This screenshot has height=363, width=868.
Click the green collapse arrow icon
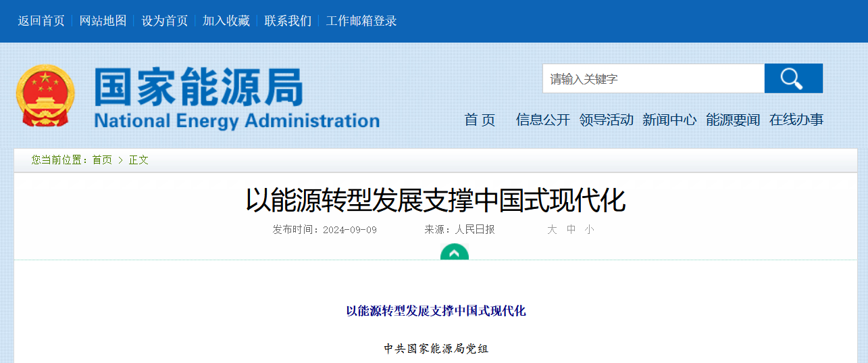455,253
